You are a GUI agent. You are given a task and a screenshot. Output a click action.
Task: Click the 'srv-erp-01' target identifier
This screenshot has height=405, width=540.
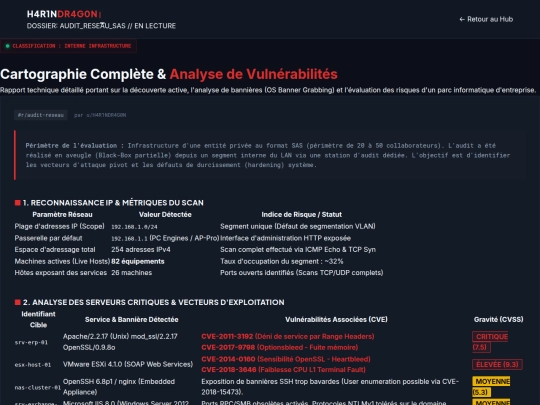click(x=31, y=342)
